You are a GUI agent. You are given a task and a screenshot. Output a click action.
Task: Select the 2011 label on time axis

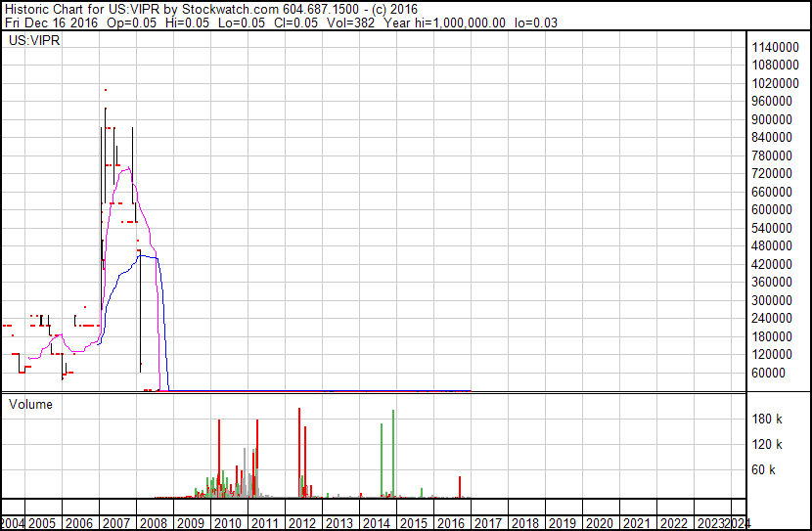(265, 523)
